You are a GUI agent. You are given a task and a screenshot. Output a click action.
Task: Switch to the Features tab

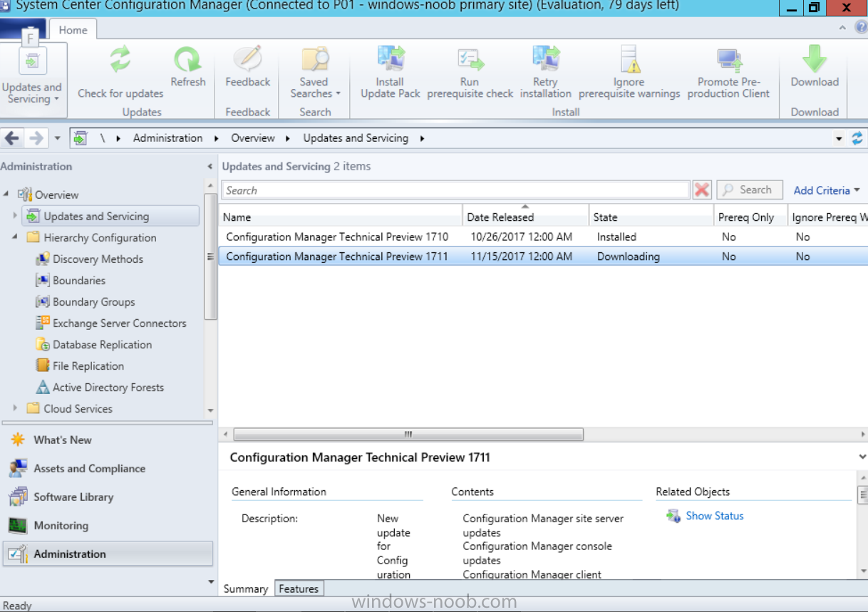[x=299, y=588]
